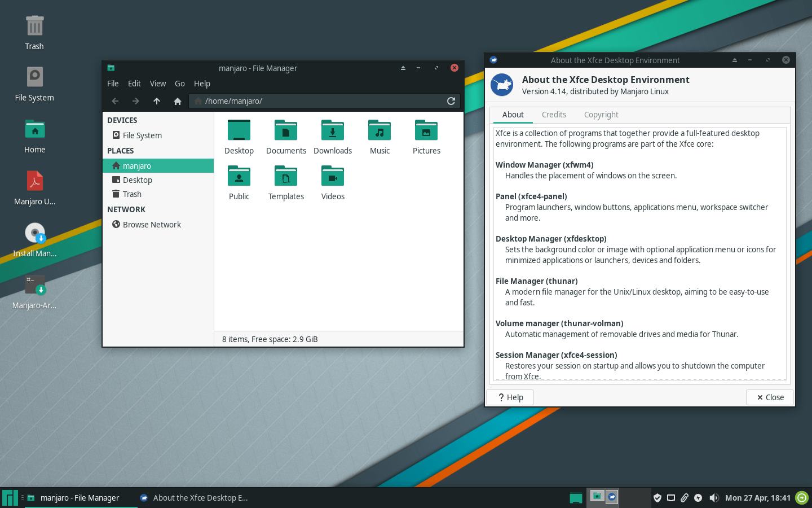Screen dimensions: 812x508
Task: Reload the folder view in Thunar
Action: click(451, 101)
